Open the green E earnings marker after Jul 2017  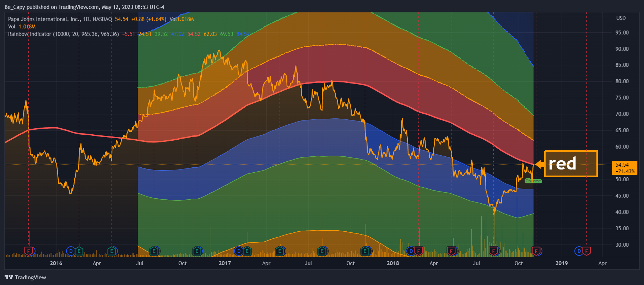click(322, 251)
